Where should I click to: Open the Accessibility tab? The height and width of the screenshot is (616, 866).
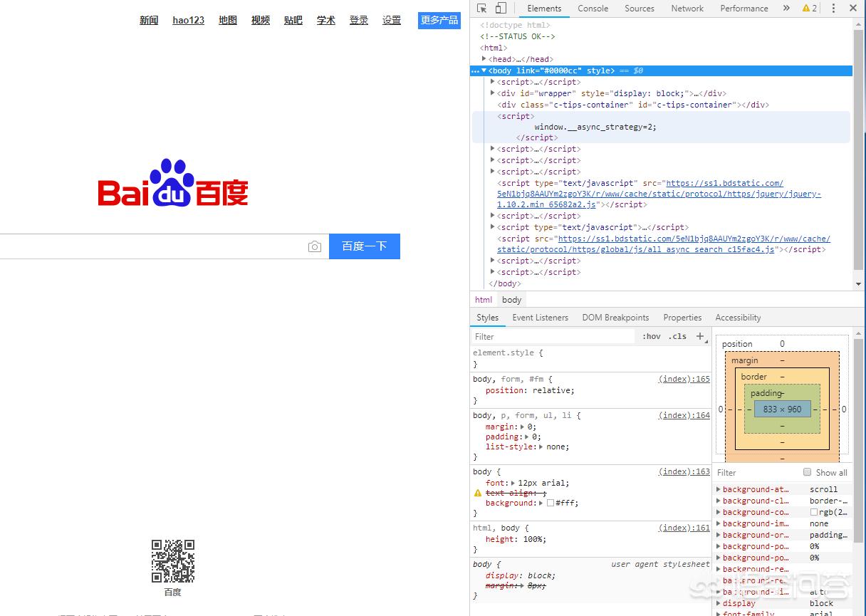[x=738, y=318]
